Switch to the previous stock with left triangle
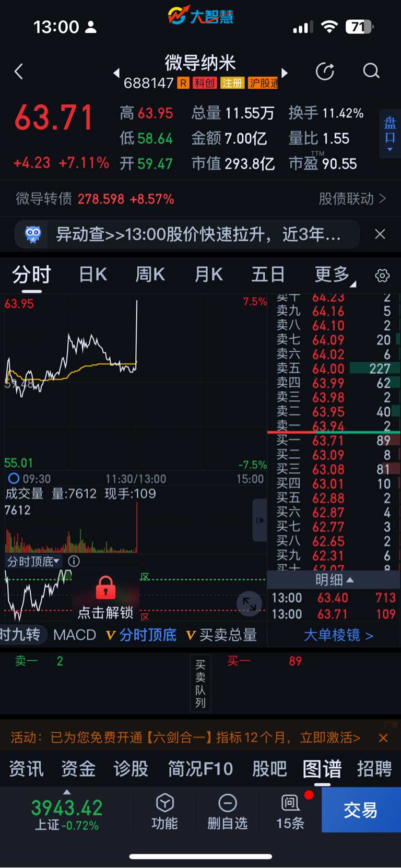The height and width of the screenshot is (868, 401). point(116,73)
